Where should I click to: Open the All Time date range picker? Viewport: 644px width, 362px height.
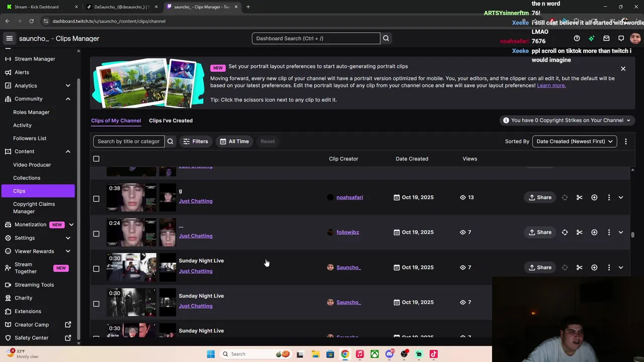pyautogui.click(x=234, y=141)
